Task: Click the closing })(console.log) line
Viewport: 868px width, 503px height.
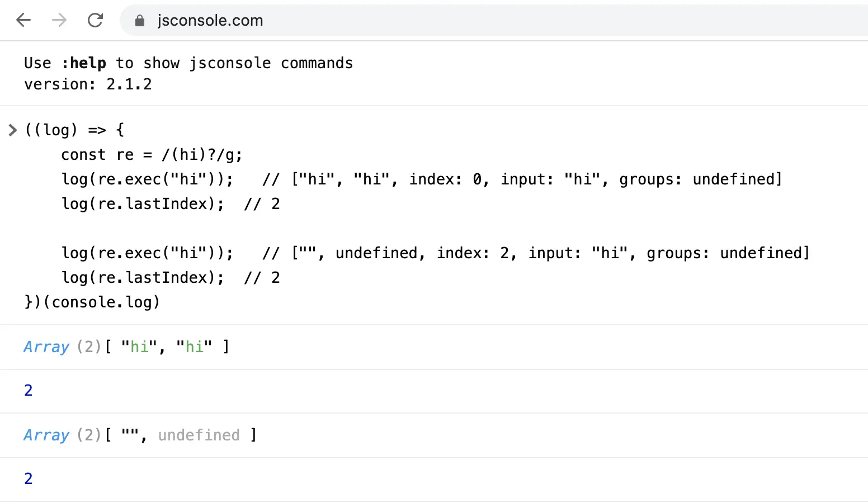Action: pyautogui.click(x=92, y=302)
